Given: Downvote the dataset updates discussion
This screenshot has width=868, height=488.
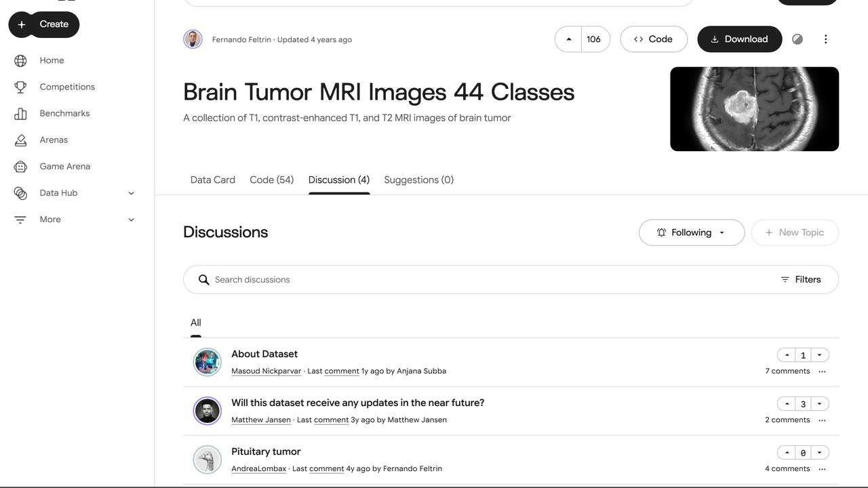Looking at the screenshot, I should pos(819,404).
